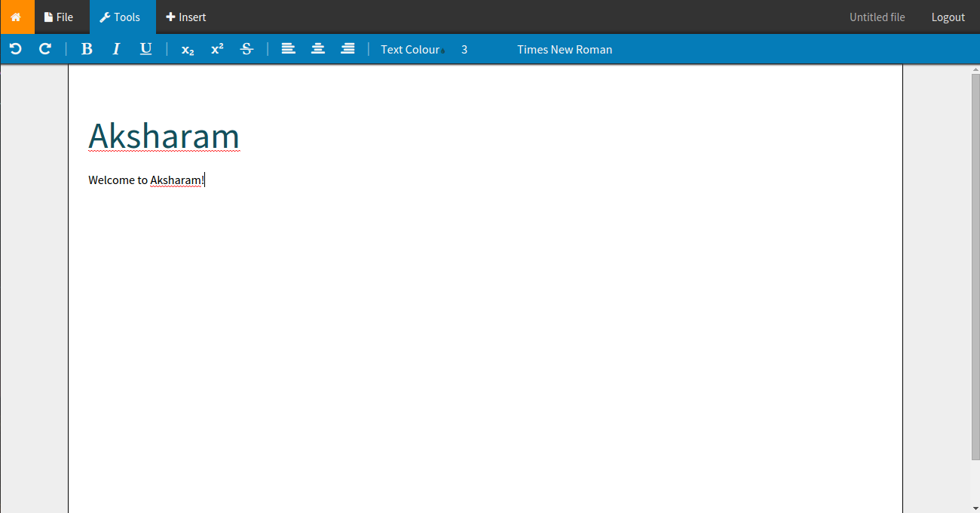Open the Text Colour picker
This screenshot has height=513, width=980.
click(x=410, y=49)
